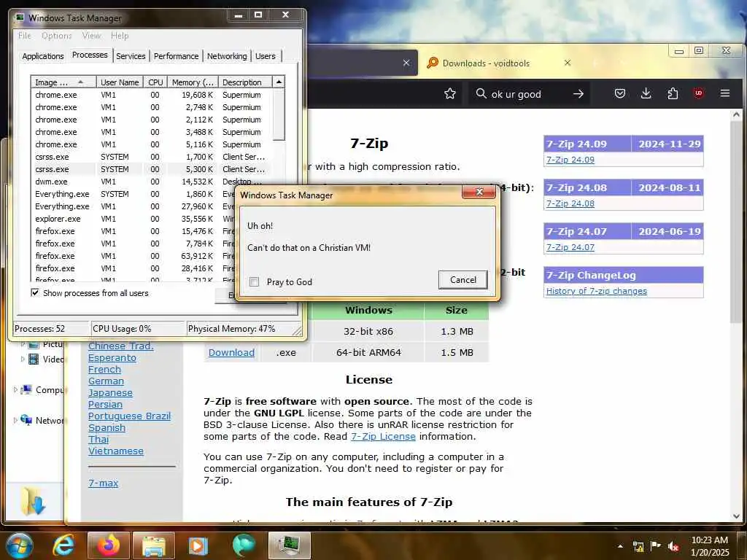Viewport: 747px width, 560px height.
Task: Expand the Network tree node
Action: pos(15,420)
